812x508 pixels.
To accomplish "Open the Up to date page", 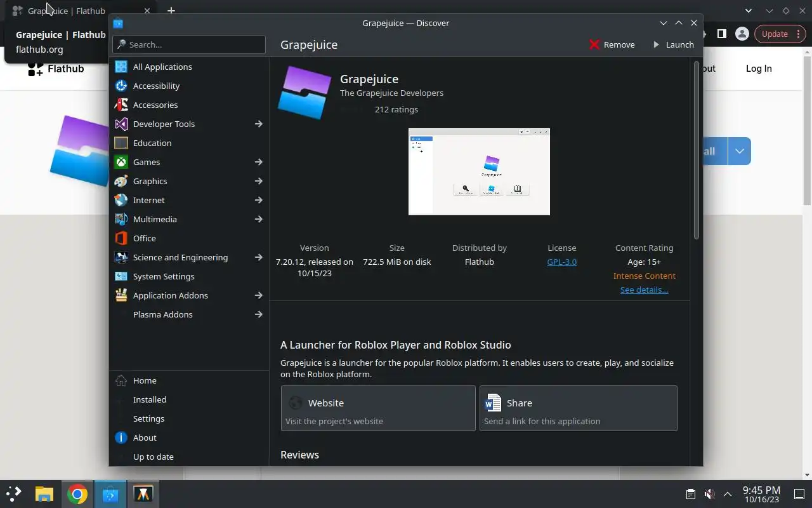I will tap(189, 457).
